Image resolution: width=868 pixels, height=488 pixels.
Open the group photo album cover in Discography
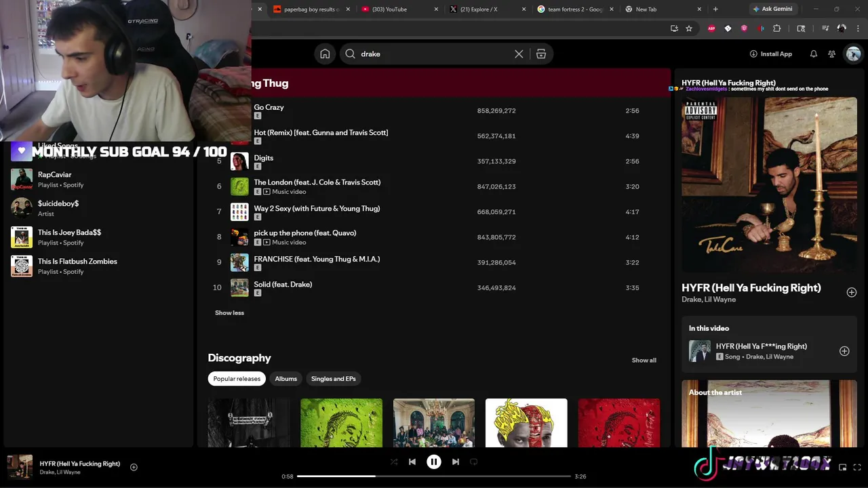tap(434, 423)
